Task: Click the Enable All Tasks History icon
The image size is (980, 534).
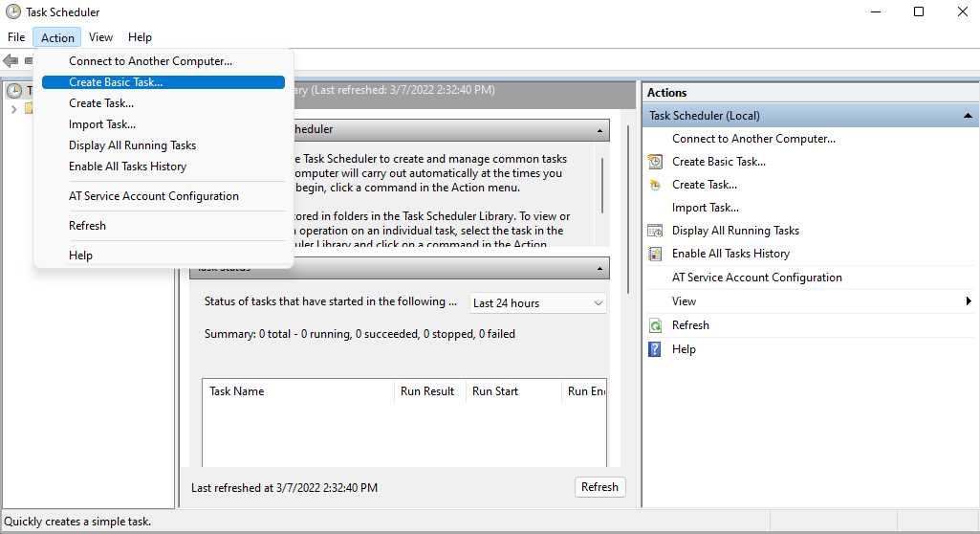Action: click(x=655, y=254)
